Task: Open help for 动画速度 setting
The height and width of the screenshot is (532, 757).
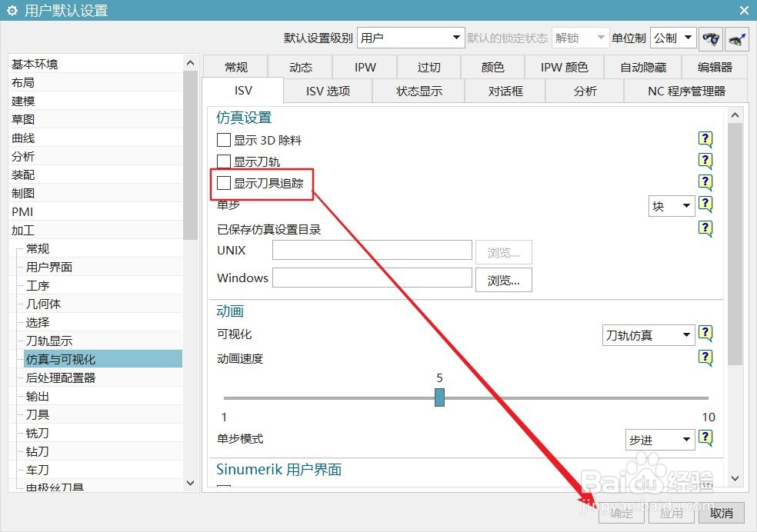Action: coord(705,357)
